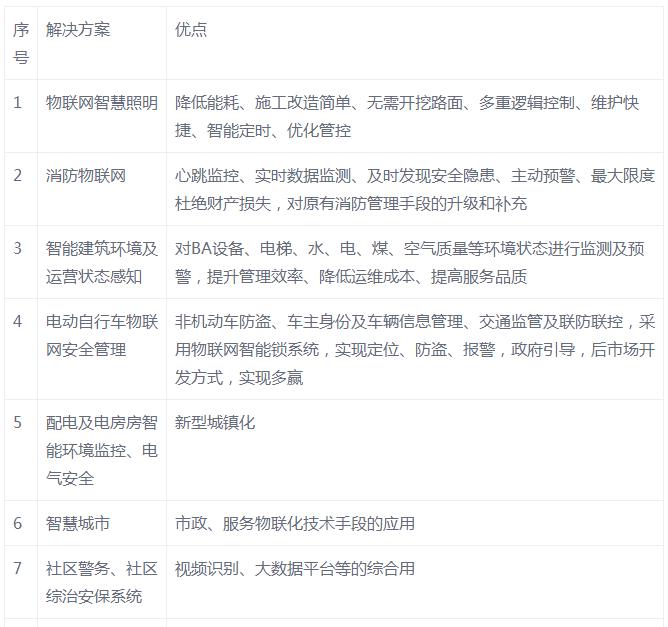Image resolution: width=668 pixels, height=627 pixels.
Task: Click the advantages text starting with 降低能耗
Action: pos(413,116)
